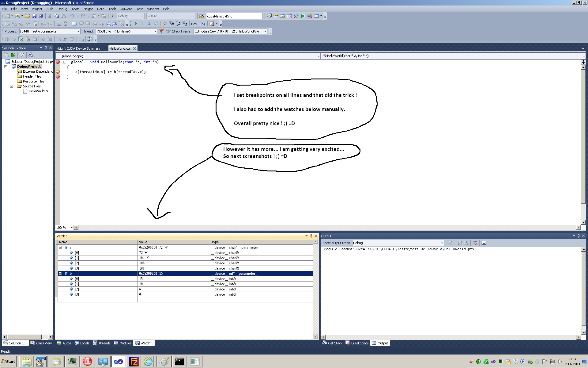Click the Save All icon
This screenshot has width=588, height=368.
(41, 16)
